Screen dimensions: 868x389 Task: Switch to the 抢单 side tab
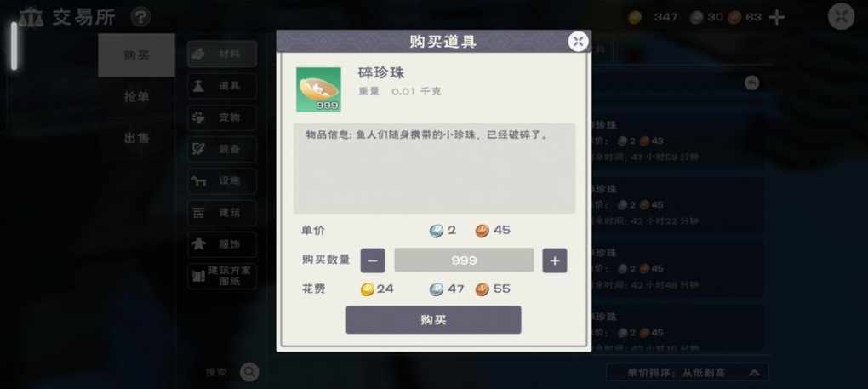tap(137, 97)
